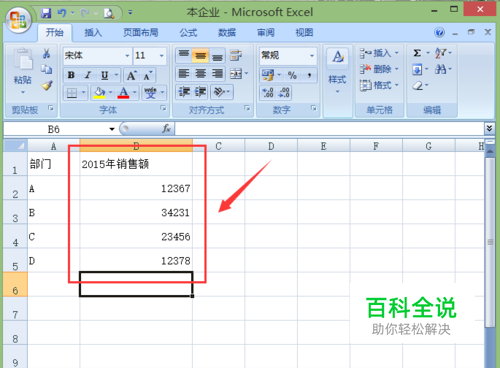Align text to bottom
The image size is (500, 368).
pos(217,56)
